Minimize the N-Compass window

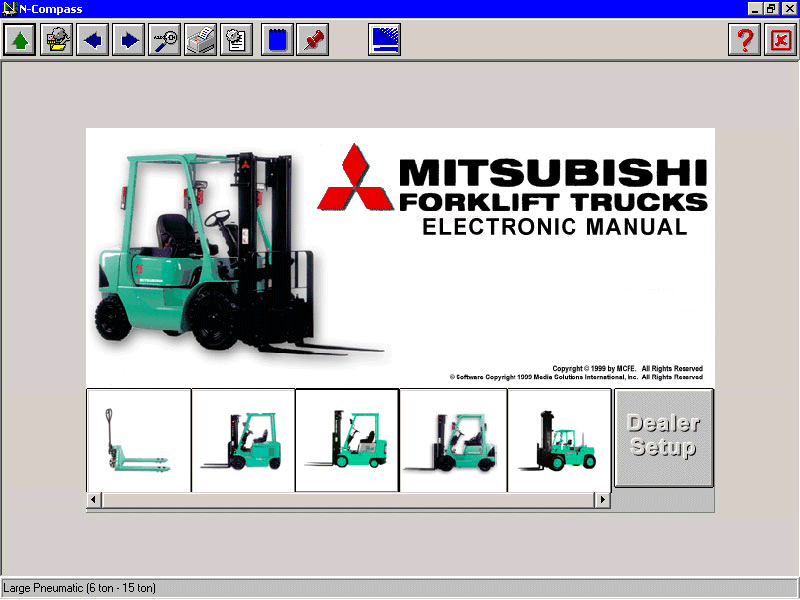(755, 9)
